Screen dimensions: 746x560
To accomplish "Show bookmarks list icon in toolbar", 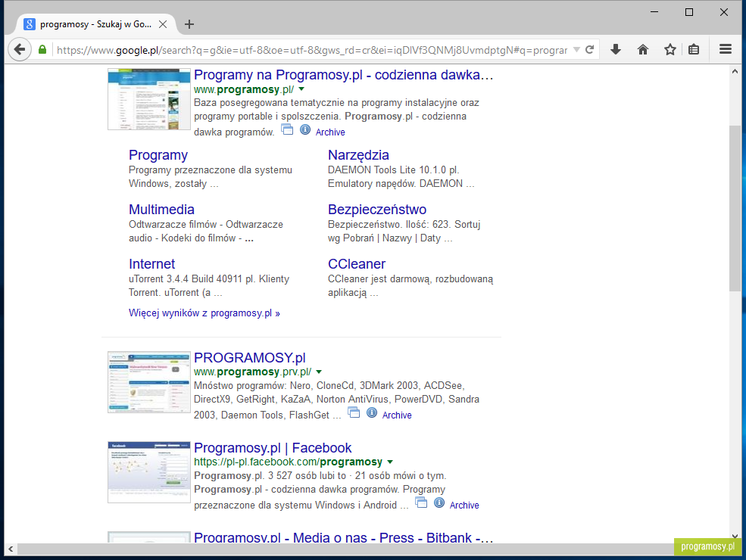I will [694, 49].
